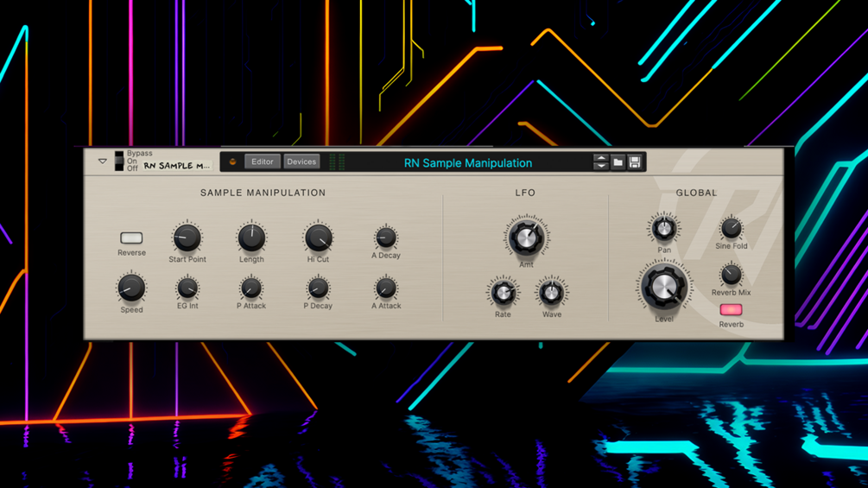
Task: Click the RN Sample Manipulation patch name
Action: (x=468, y=163)
